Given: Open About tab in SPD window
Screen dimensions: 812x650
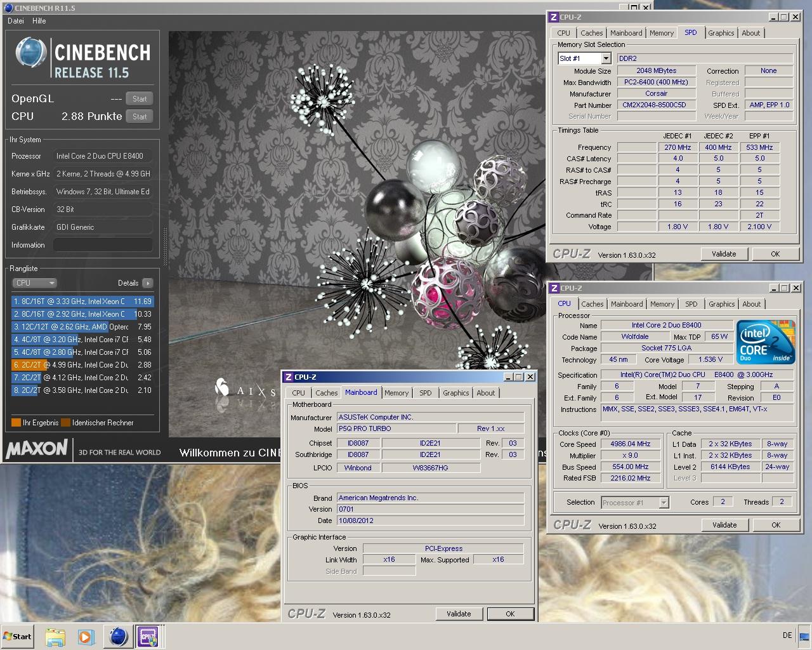Looking at the screenshot, I should coord(751,33).
